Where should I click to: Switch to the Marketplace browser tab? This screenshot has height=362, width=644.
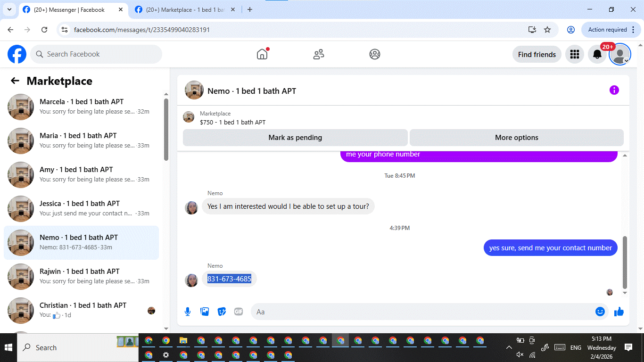[x=184, y=9]
